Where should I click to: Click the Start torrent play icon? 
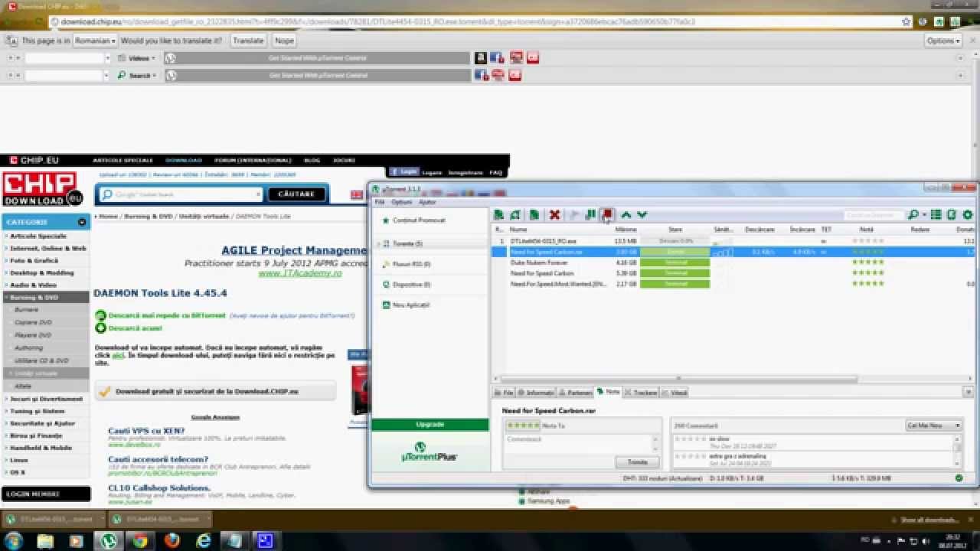tap(574, 215)
